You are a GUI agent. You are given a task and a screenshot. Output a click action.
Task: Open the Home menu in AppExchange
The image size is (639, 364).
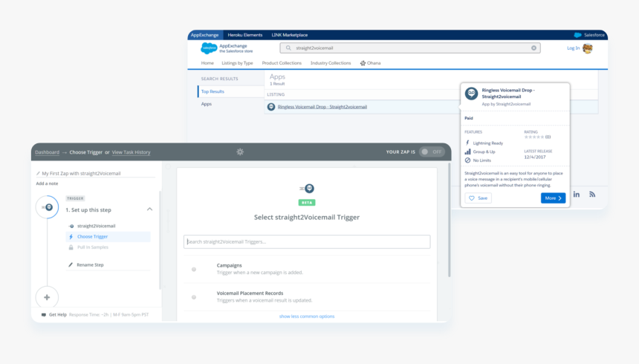(207, 63)
